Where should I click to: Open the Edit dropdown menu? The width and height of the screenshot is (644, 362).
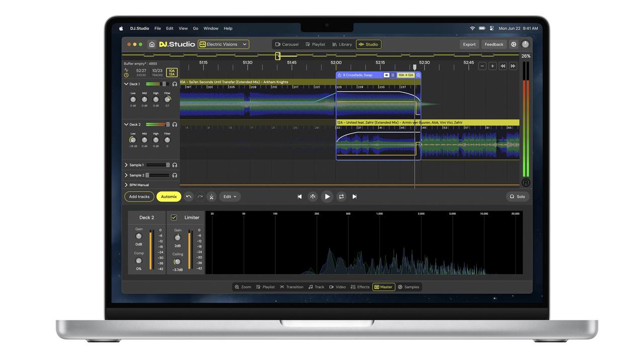click(x=230, y=197)
